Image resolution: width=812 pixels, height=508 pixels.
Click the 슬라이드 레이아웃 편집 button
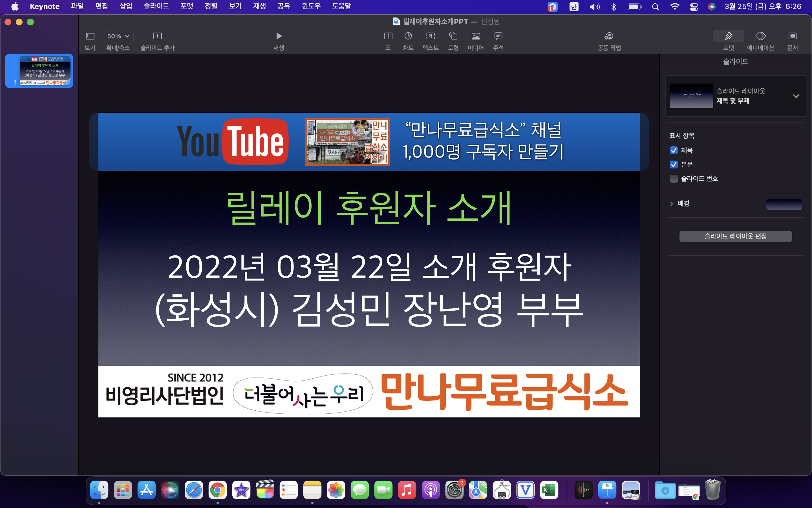pyautogui.click(x=736, y=236)
